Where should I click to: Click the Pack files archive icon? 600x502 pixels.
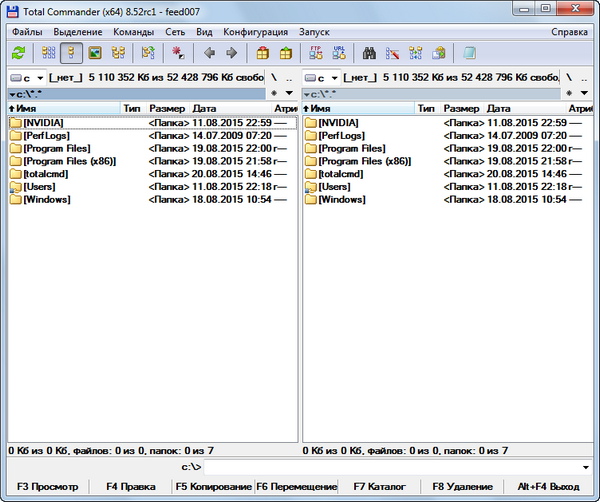click(x=263, y=53)
